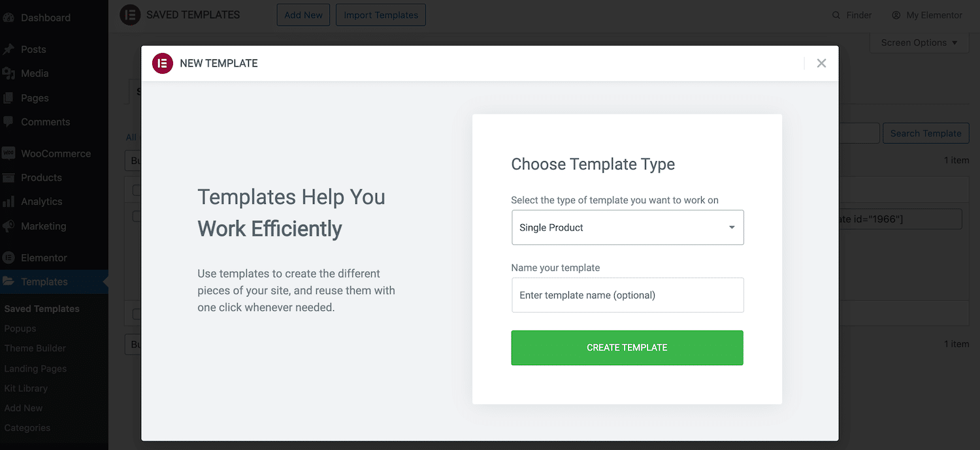Focus the template name input field

point(627,295)
